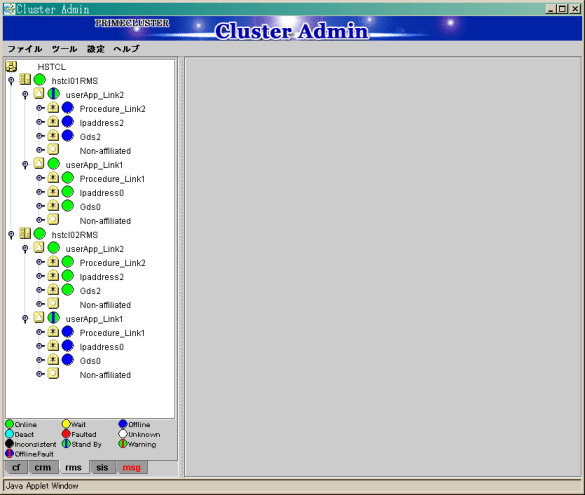Screen dimensions: 585x495
Task: Click the green Online status of hstcl01RMS
Action: (40, 79)
